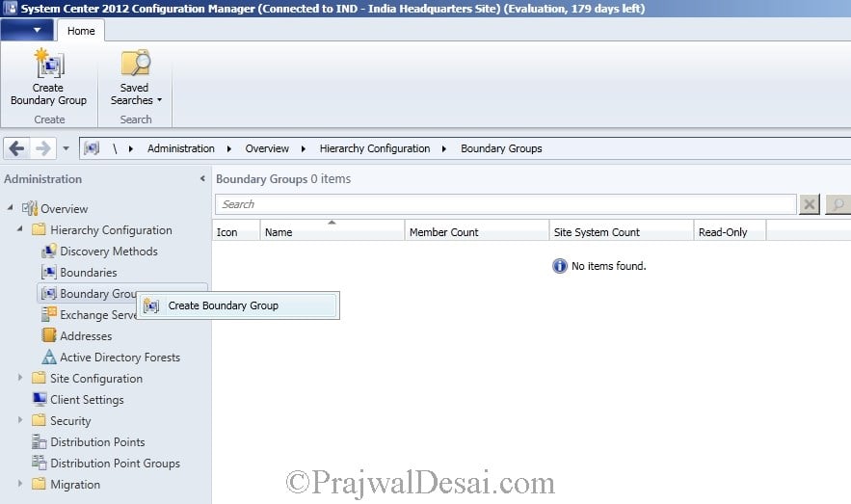
Task: Collapse the Overview tree node
Action: (11, 208)
